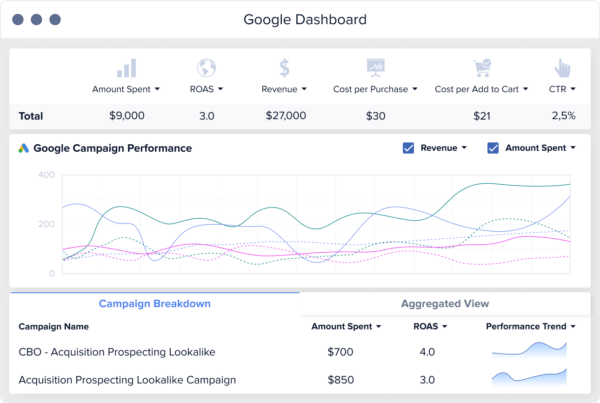Viewport: 600px width, 403px height.
Task: Click the Amount Spent bar chart icon
Action: coord(126,68)
